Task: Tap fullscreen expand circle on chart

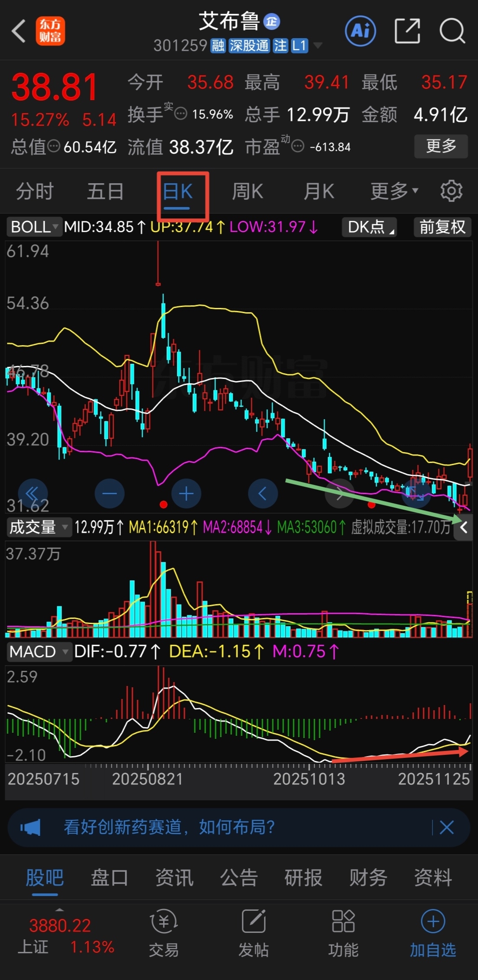Action: (416, 494)
